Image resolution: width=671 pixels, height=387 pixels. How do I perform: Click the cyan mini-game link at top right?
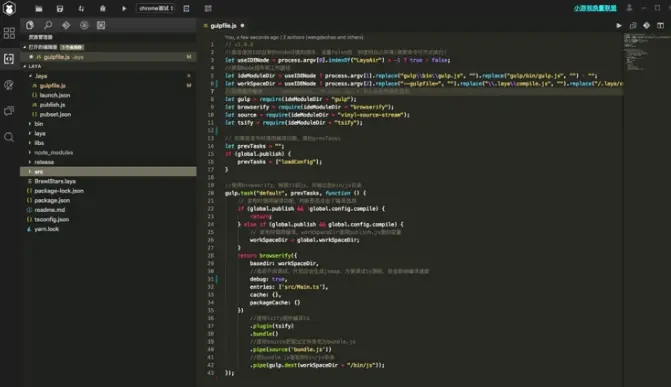coord(595,8)
